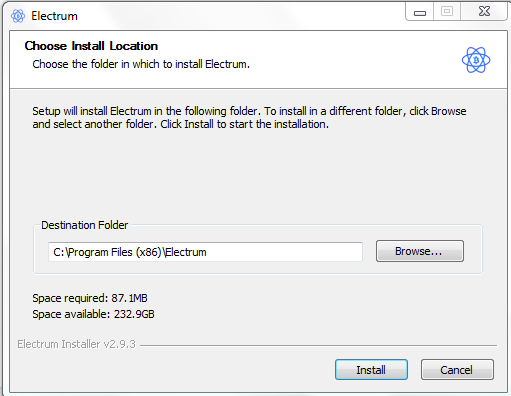Open the Browse... folder picker
Viewport: 511px width, 396px height.
[x=420, y=251]
